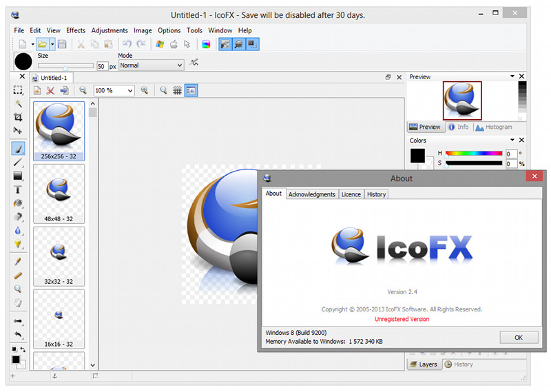This screenshot has height=392, width=551.
Task: Create a Windows icon using the Windows logo button
Action: (x=160, y=44)
